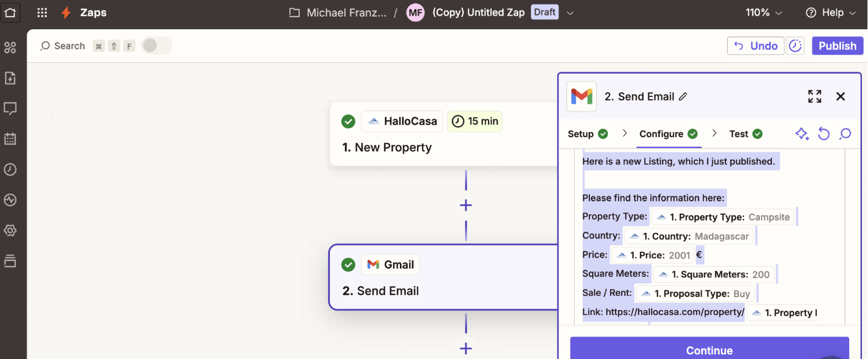Add a step after Send Email

point(466,349)
